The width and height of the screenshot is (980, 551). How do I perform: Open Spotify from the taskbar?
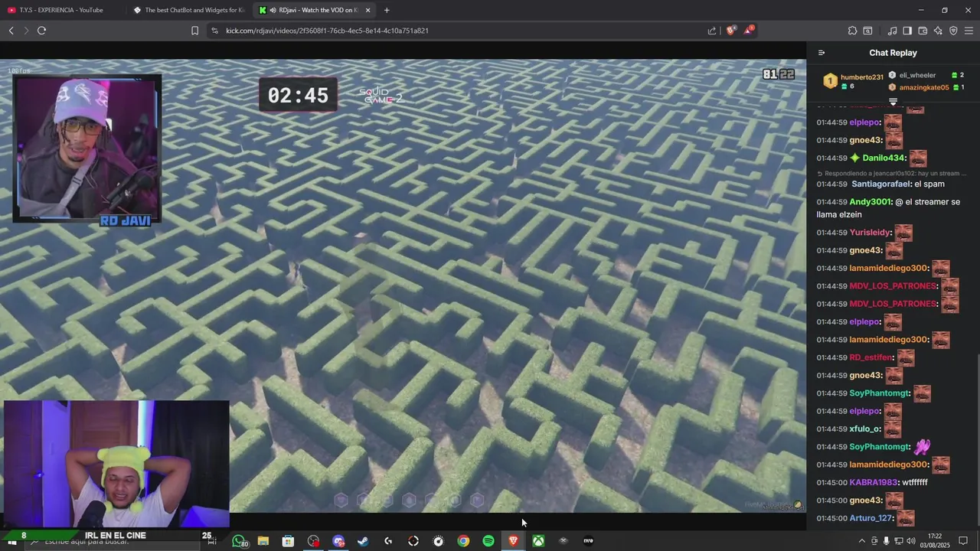click(x=488, y=541)
